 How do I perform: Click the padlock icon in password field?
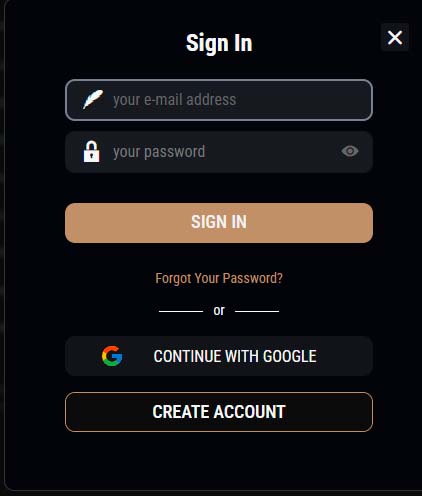(91, 151)
